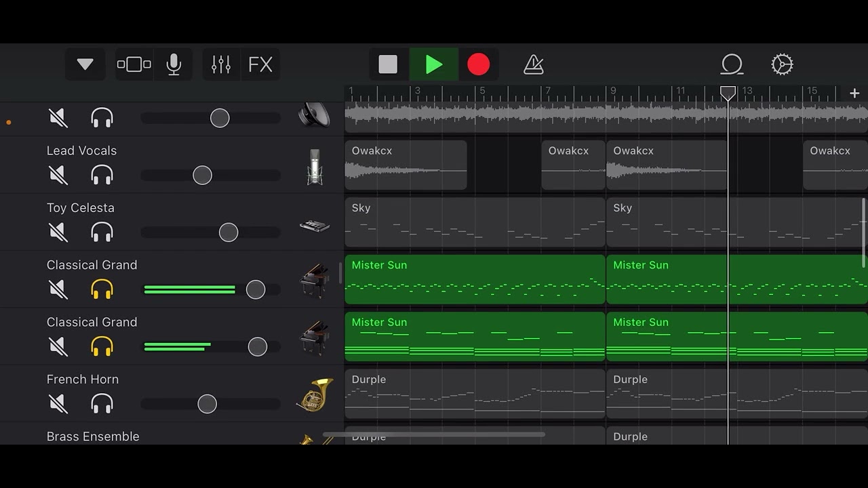
Task: Stop playback with the square button
Action: click(x=388, y=64)
